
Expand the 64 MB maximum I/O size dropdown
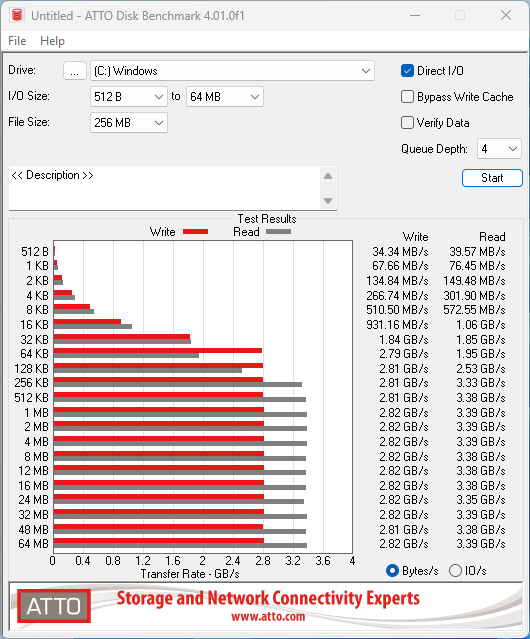(225, 97)
